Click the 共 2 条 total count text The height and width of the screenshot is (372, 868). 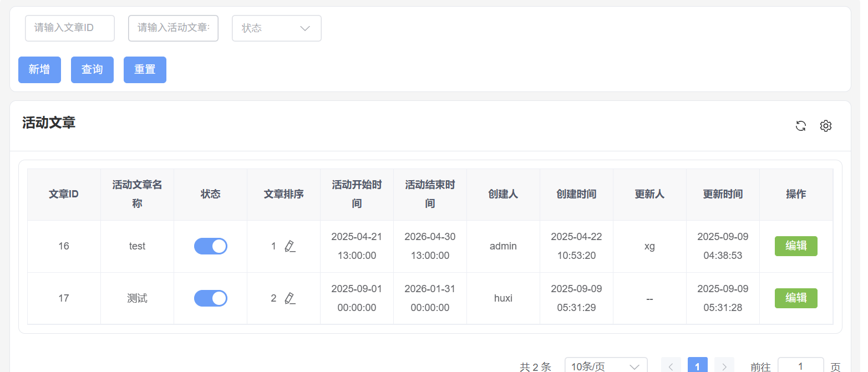coord(535,366)
